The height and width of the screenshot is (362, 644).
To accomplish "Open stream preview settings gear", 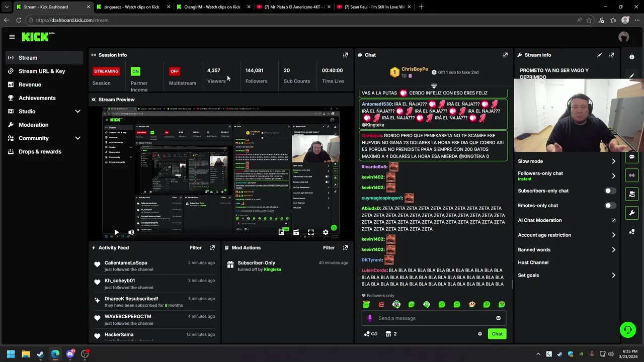I will coord(326,232).
